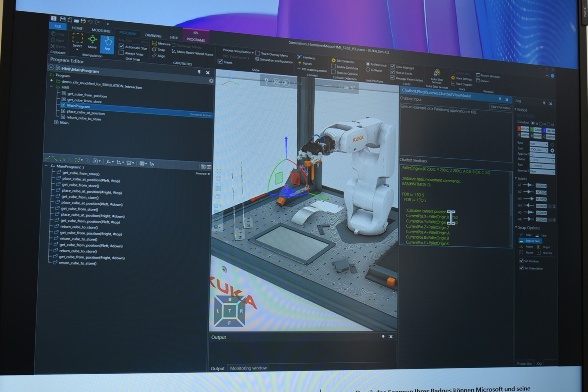Open the Base dropdown in Jog panel
Image resolution: width=588 pixels, height=392 pixels.
pyautogui.click(x=539, y=144)
